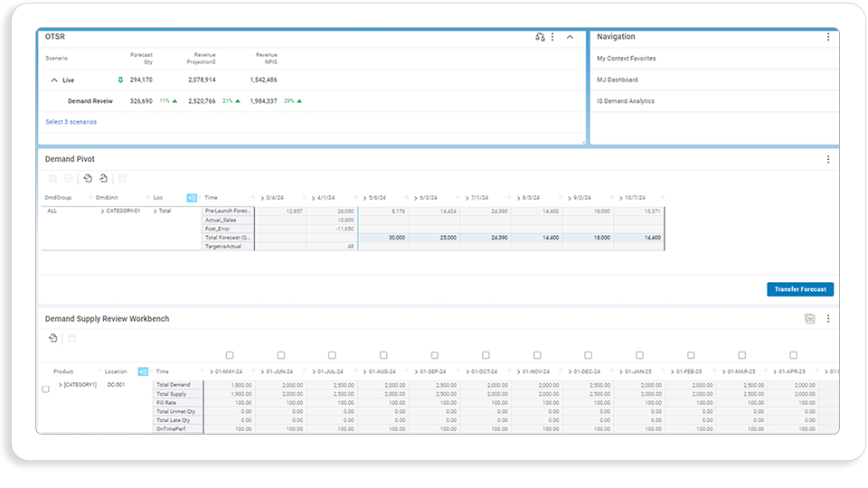Toggle the blue collapse-columns icon beside Loc
The image size is (868, 488).
point(192,198)
